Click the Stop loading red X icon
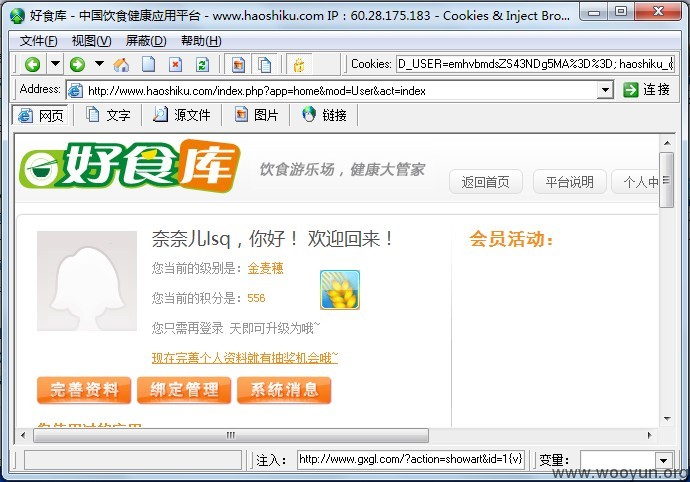This screenshot has height=482, width=690. coord(175,65)
